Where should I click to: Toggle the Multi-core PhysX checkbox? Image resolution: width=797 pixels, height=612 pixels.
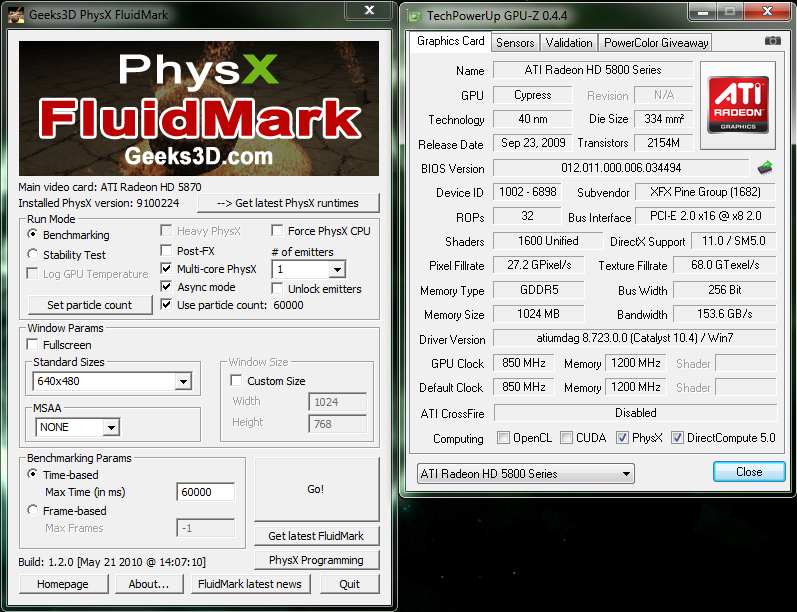coord(166,268)
